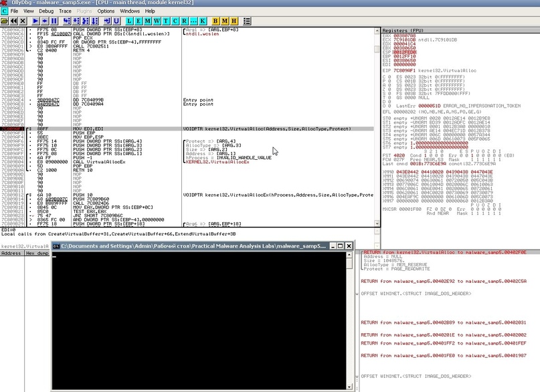This screenshot has height=392, width=540.
Task: Open Executable modules (E) button
Action: [139, 21]
